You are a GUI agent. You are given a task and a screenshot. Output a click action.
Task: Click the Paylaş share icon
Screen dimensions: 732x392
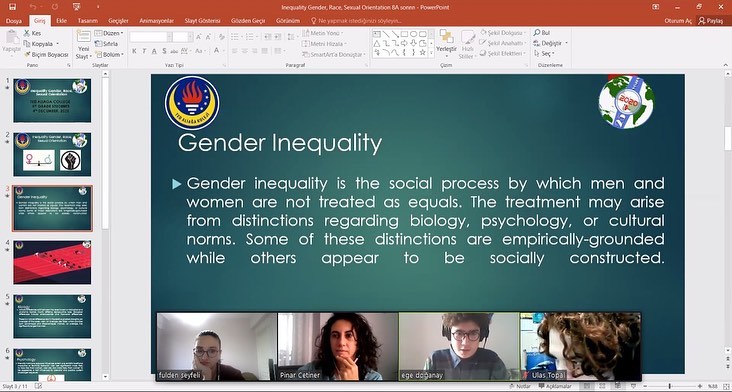[x=711, y=21]
